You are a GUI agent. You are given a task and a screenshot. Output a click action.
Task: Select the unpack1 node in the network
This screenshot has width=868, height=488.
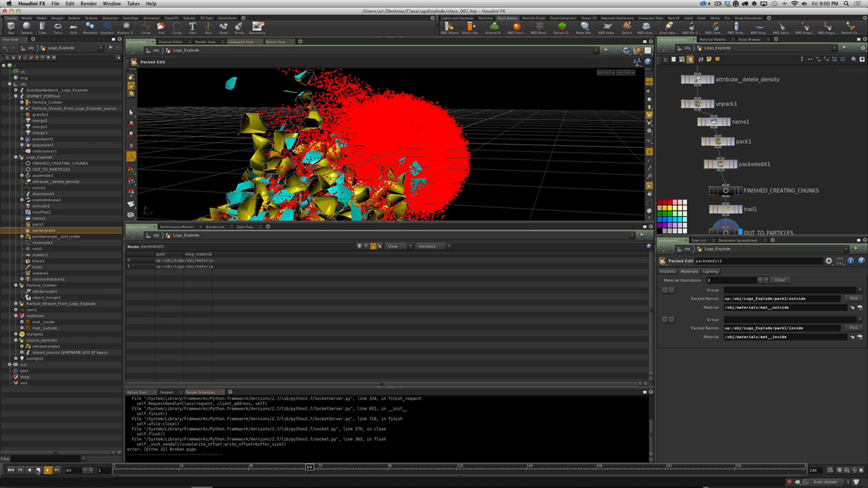(x=697, y=104)
